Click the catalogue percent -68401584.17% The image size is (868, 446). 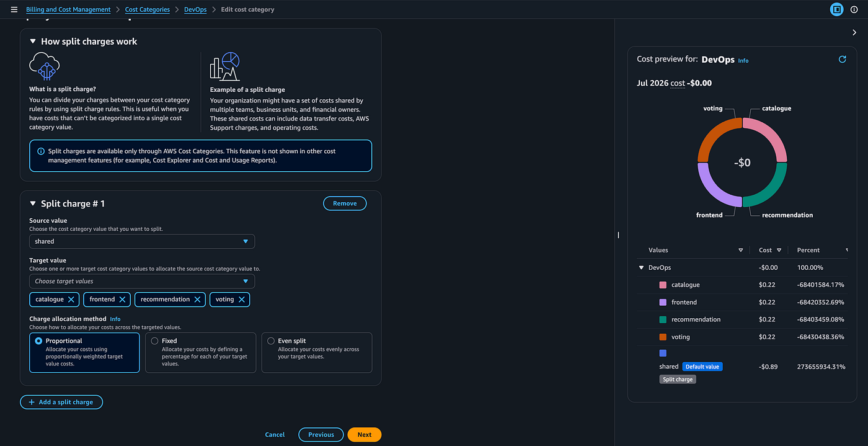(x=821, y=285)
